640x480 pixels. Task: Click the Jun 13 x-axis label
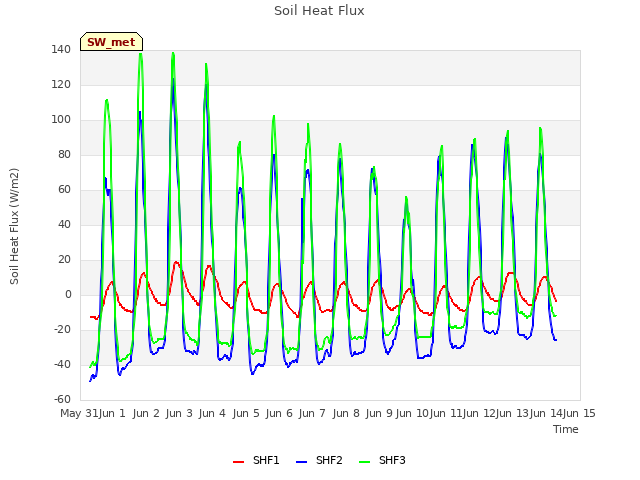pyautogui.click(x=513, y=413)
